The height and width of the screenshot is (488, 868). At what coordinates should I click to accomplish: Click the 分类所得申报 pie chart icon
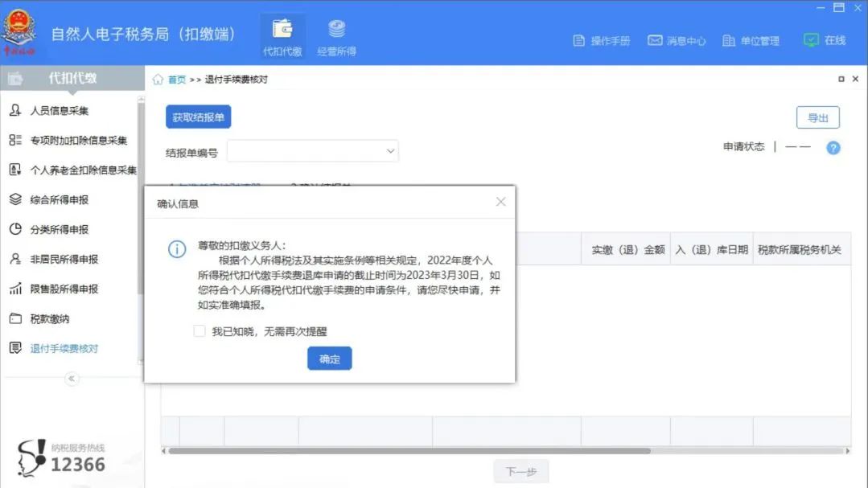pyautogui.click(x=15, y=229)
